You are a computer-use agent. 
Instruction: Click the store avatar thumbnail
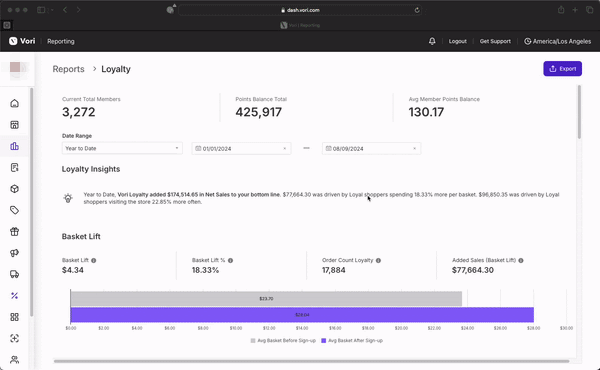16,68
